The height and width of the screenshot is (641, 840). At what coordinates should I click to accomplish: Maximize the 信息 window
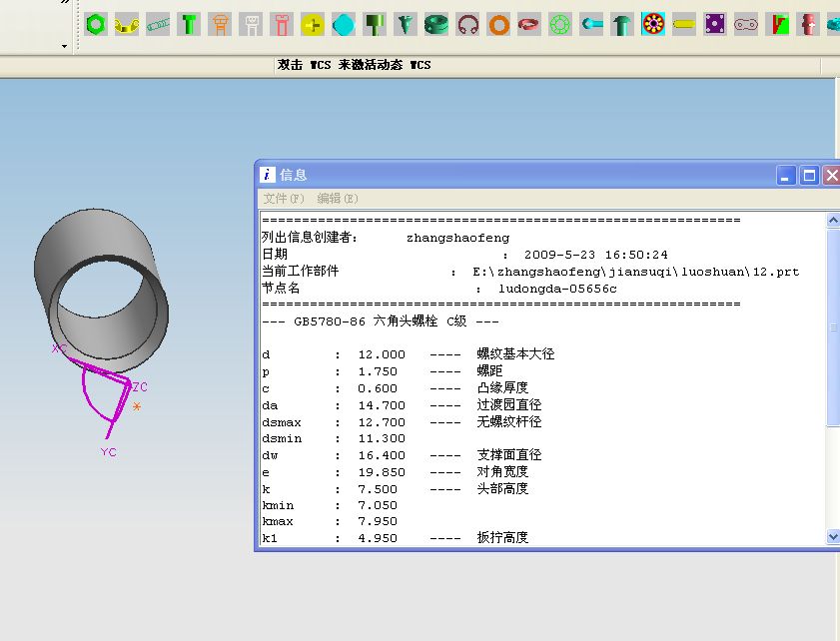[x=809, y=175]
